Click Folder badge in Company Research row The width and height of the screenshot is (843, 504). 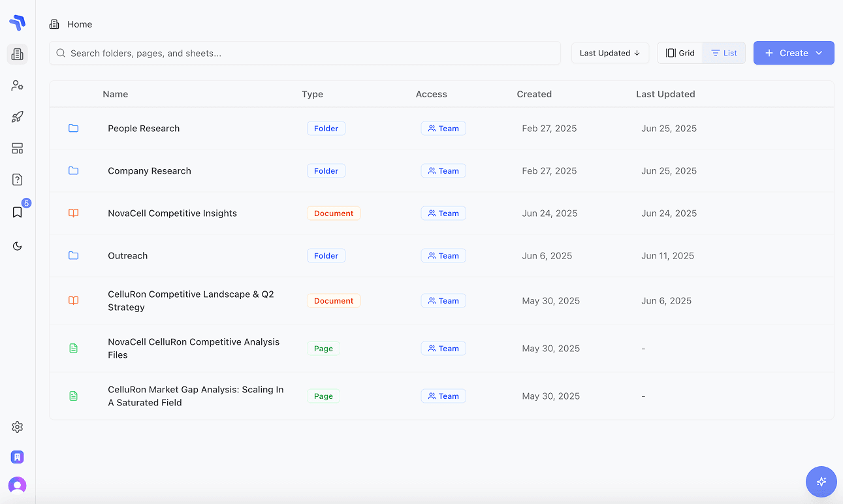coord(326,171)
